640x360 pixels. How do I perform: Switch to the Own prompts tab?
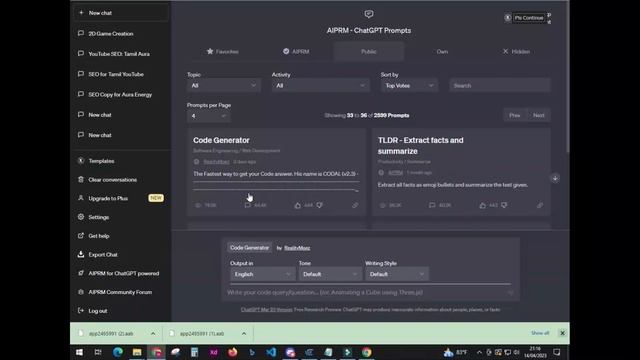[x=442, y=51]
